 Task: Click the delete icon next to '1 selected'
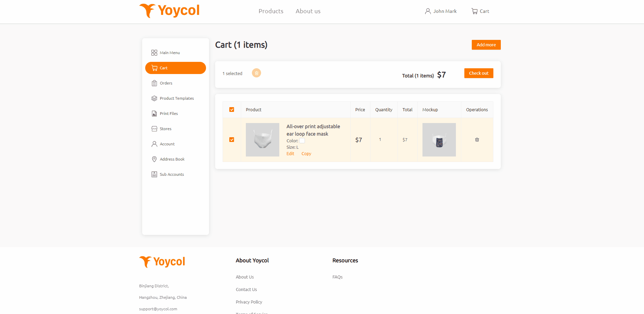256,73
